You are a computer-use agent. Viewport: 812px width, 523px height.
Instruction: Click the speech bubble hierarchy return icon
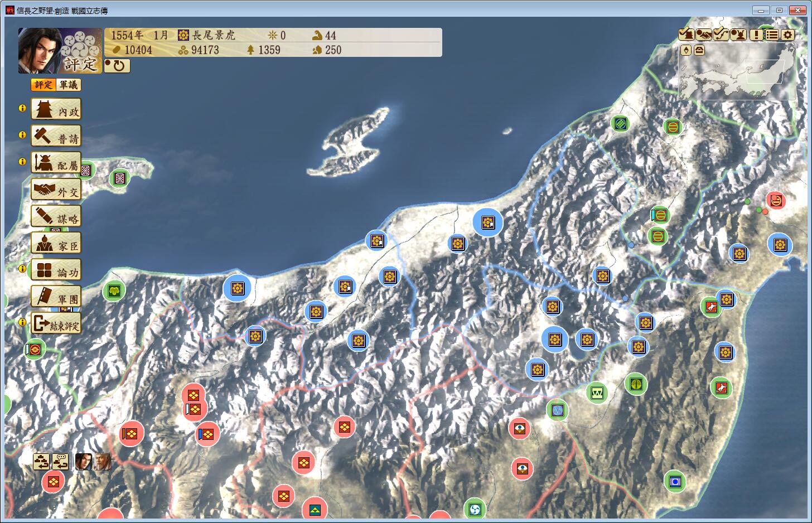(x=60, y=462)
